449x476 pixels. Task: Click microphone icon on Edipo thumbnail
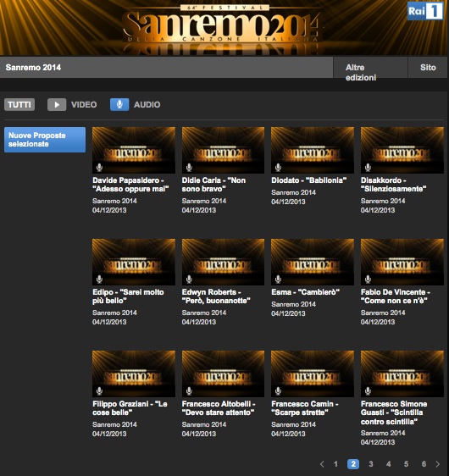pyautogui.click(x=99, y=279)
